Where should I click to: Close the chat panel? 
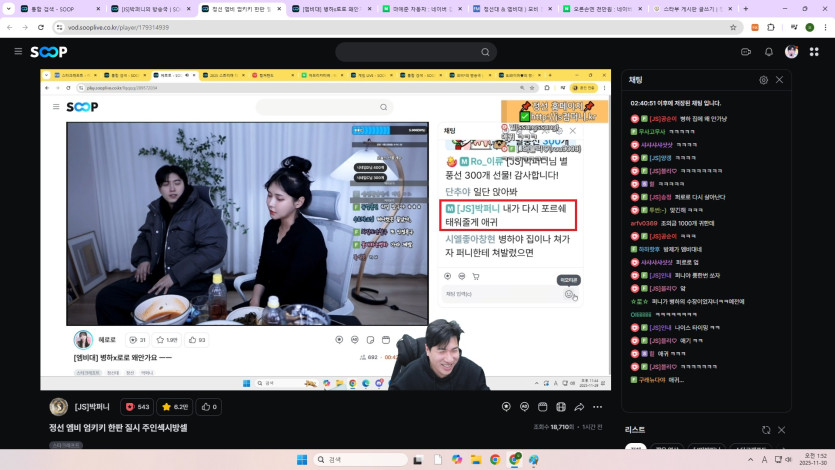(780, 80)
